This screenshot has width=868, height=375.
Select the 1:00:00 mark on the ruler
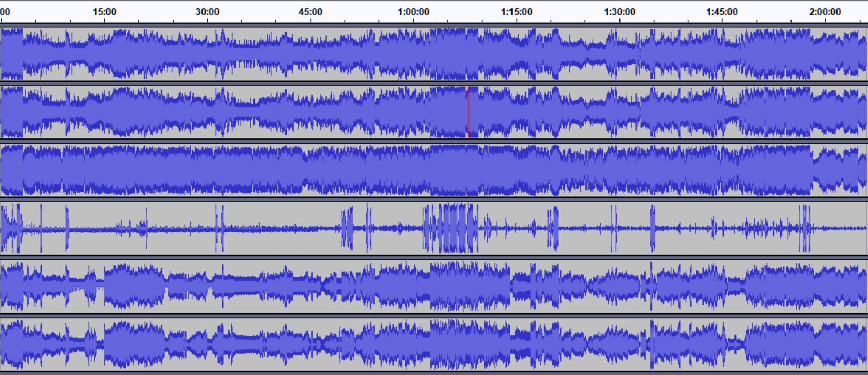tap(413, 12)
